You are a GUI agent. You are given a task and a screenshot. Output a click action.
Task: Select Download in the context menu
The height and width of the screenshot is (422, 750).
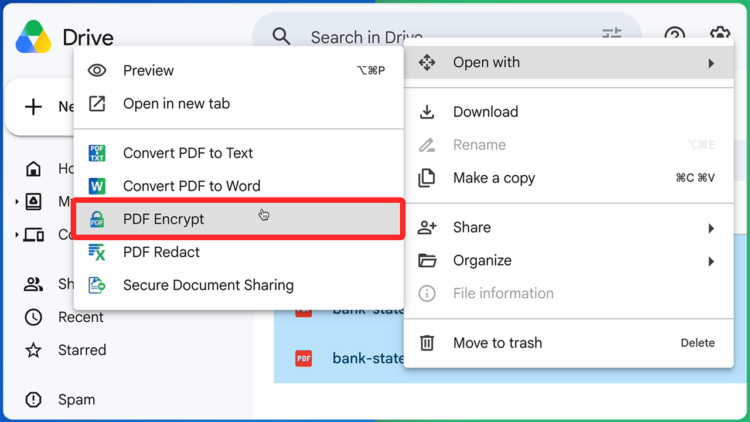(x=569, y=112)
